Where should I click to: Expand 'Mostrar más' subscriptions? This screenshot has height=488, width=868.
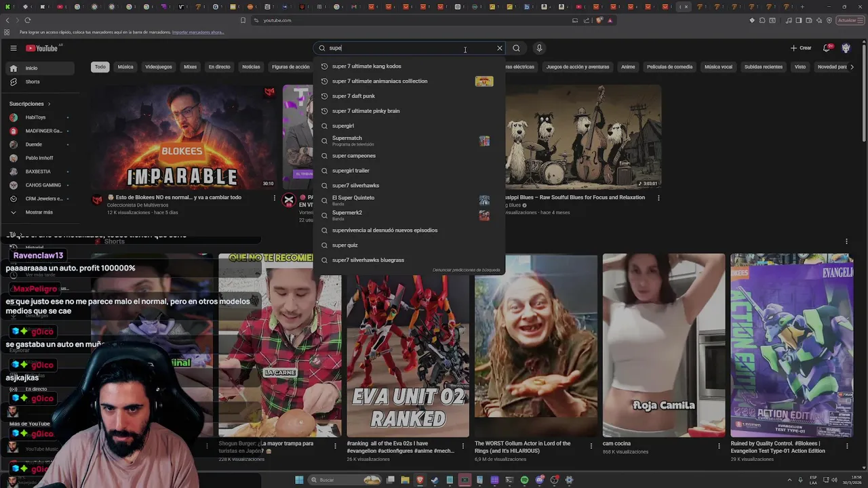pos(41,212)
